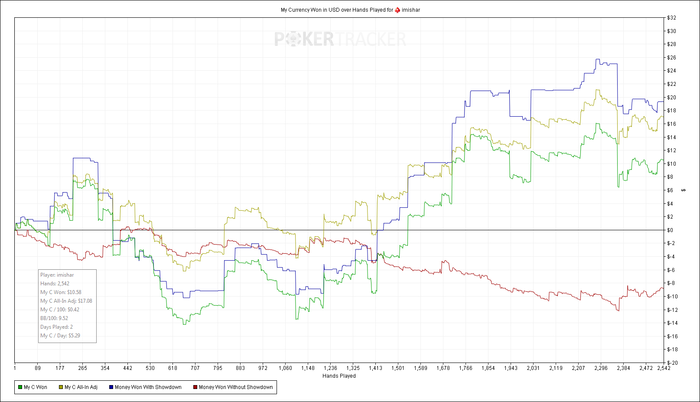The image size is (700, 402).
Task: Click the '$-14' y-axis label
Action: tap(672, 323)
